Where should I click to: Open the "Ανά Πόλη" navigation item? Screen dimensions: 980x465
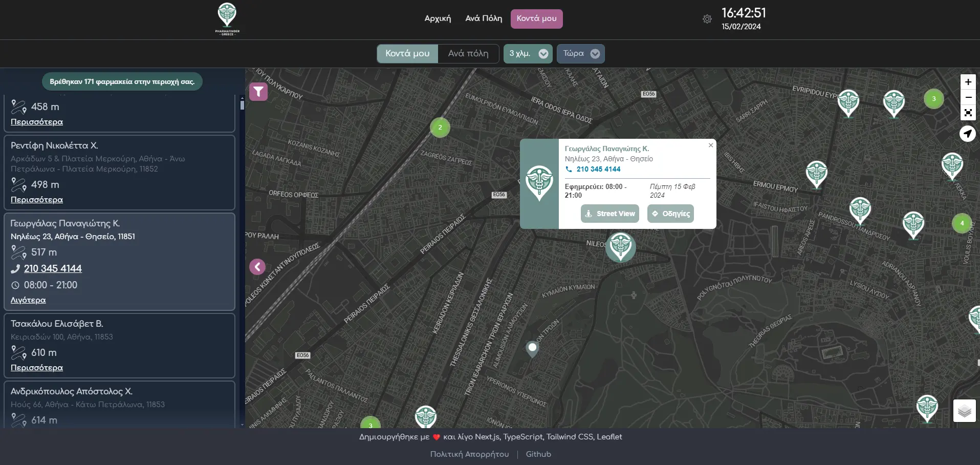(x=484, y=18)
